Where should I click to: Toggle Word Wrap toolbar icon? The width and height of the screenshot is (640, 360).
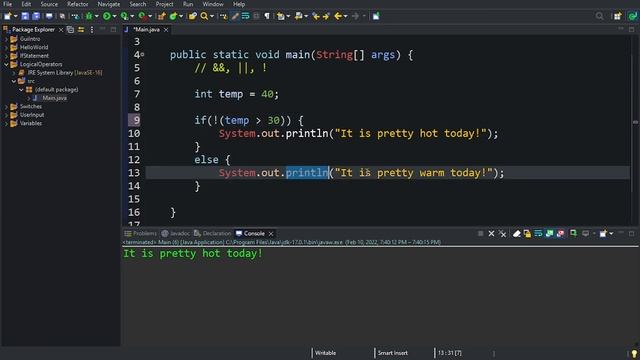(x=246, y=16)
